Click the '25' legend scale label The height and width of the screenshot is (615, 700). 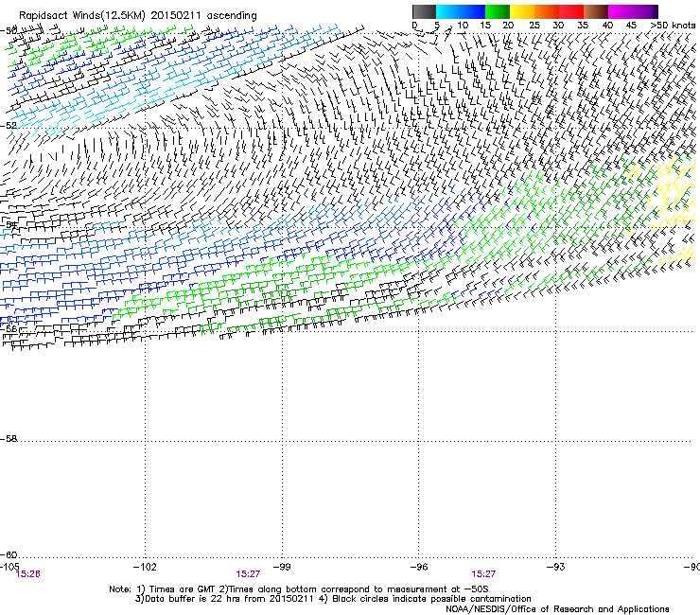(534, 26)
